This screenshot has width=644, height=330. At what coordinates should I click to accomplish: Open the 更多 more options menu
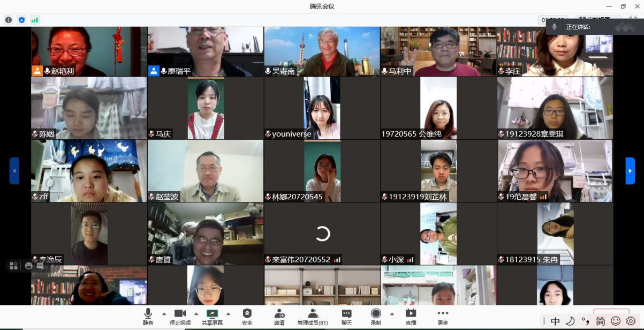[x=442, y=316]
